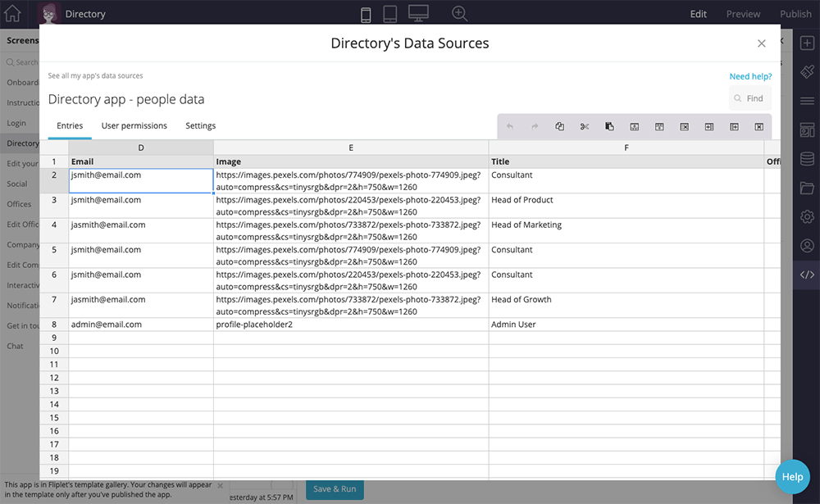The image size is (820, 504).
Task: Open the data sources database icon in sidebar
Action: coord(807,159)
